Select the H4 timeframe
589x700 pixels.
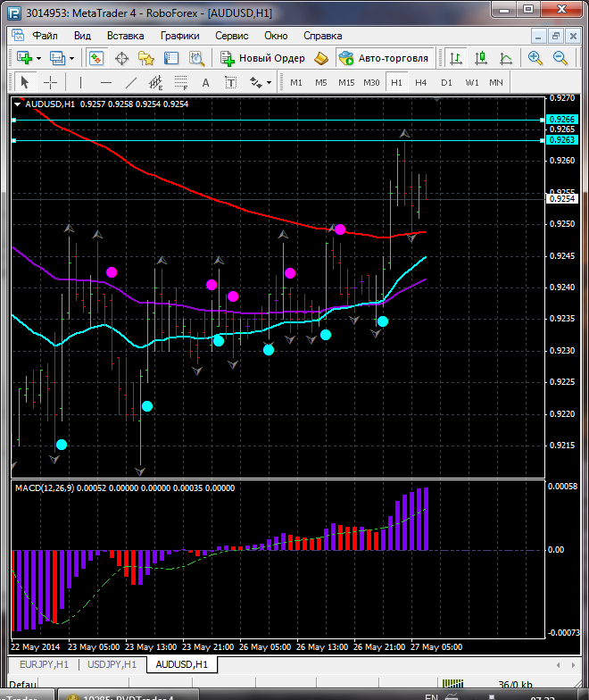point(421,82)
